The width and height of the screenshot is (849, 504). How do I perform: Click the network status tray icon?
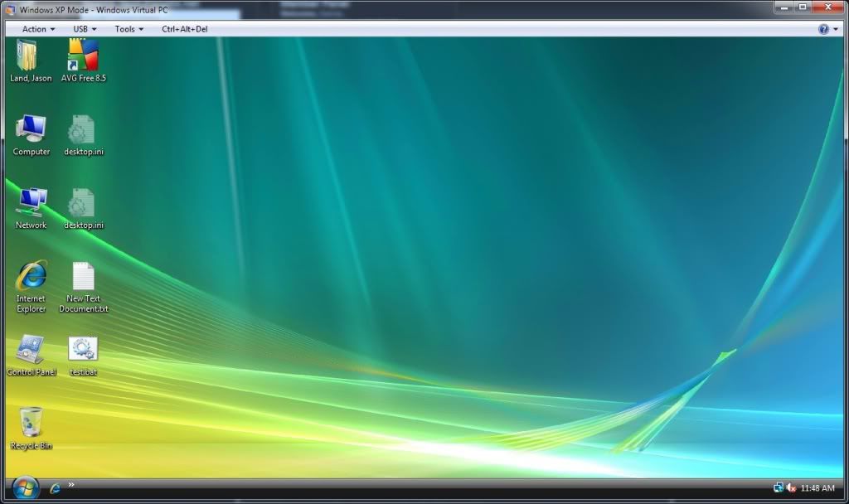click(x=778, y=487)
